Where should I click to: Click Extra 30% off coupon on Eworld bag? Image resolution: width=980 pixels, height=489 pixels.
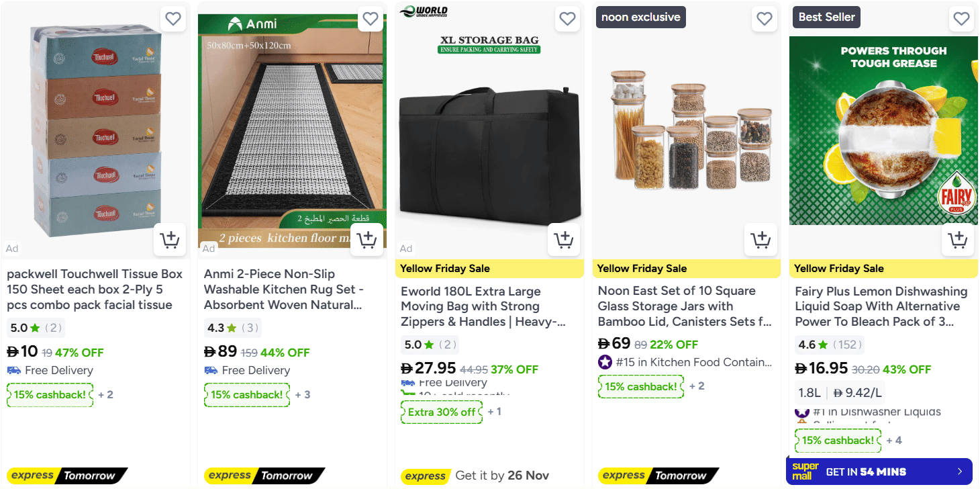click(x=442, y=412)
